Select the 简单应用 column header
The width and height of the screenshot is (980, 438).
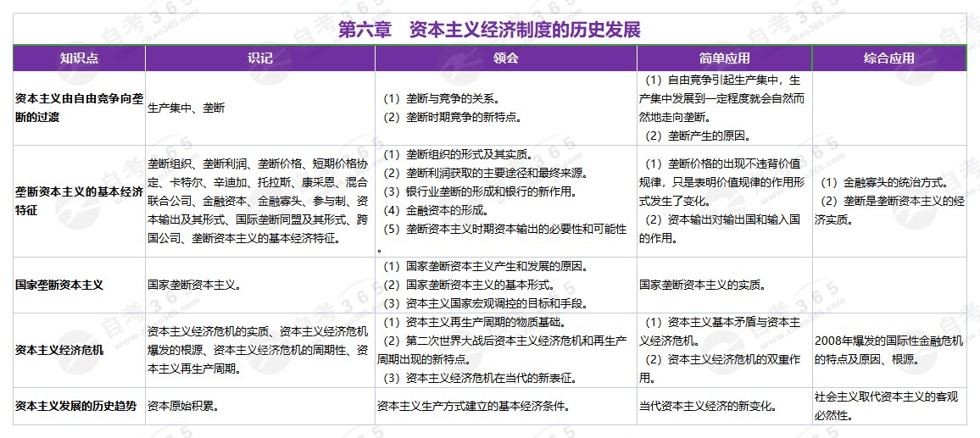(725, 58)
